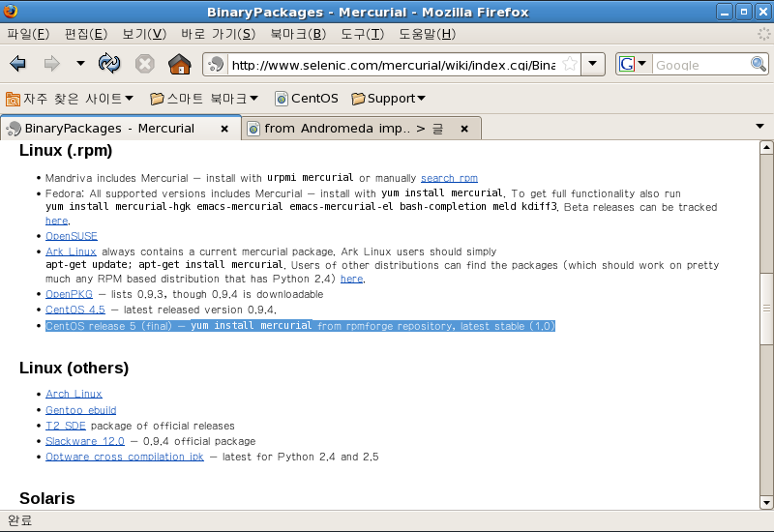Viewport: 774px width, 532px height.
Task: Click the activity throbber icon
Action: (764, 34)
